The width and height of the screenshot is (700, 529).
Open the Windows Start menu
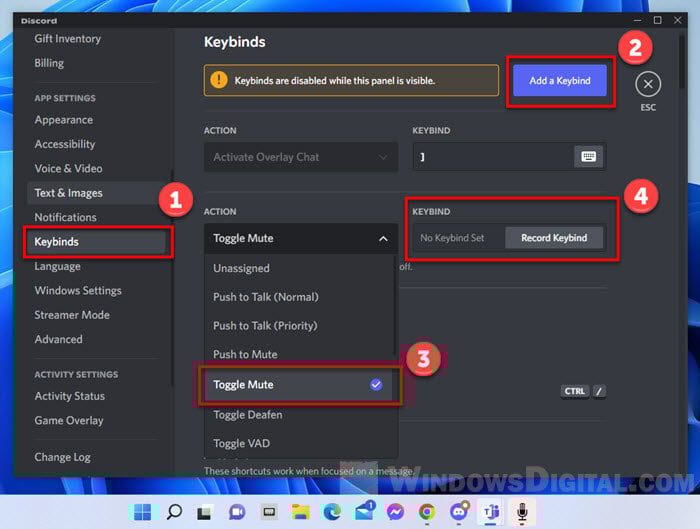[142, 512]
